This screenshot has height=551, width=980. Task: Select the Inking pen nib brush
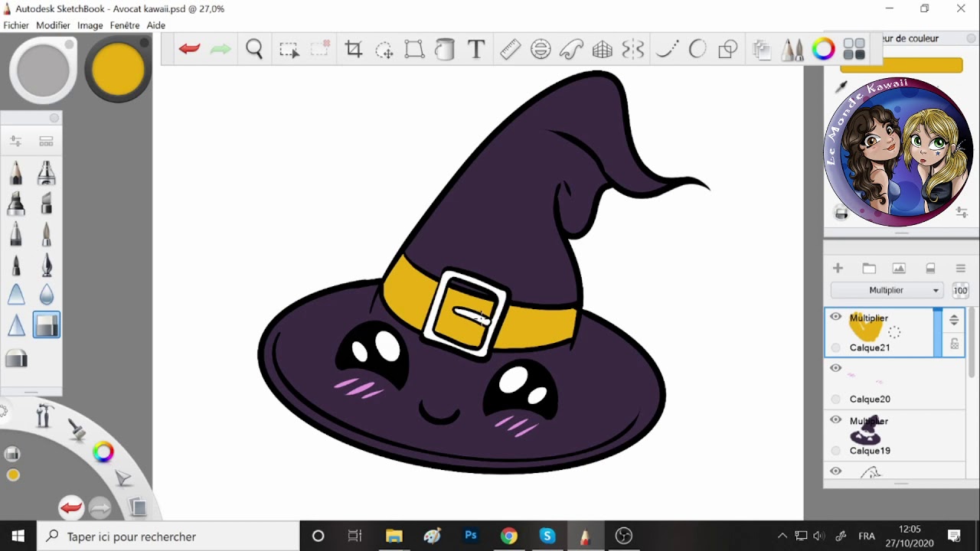(47, 265)
